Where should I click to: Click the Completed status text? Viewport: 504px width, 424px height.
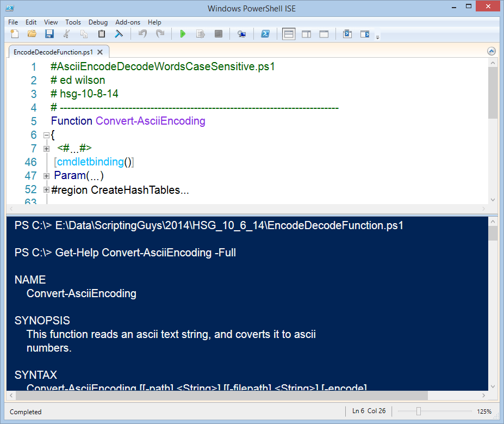[x=26, y=412]
